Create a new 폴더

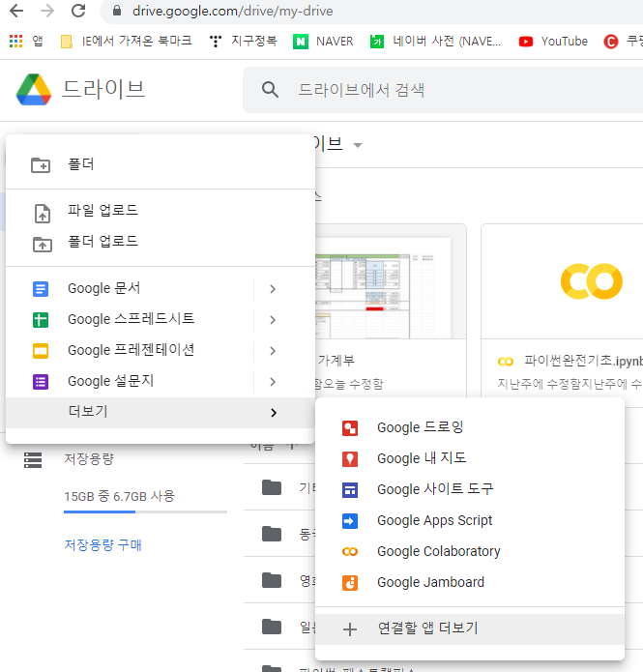pyautogui.click(x=161, y=164)
